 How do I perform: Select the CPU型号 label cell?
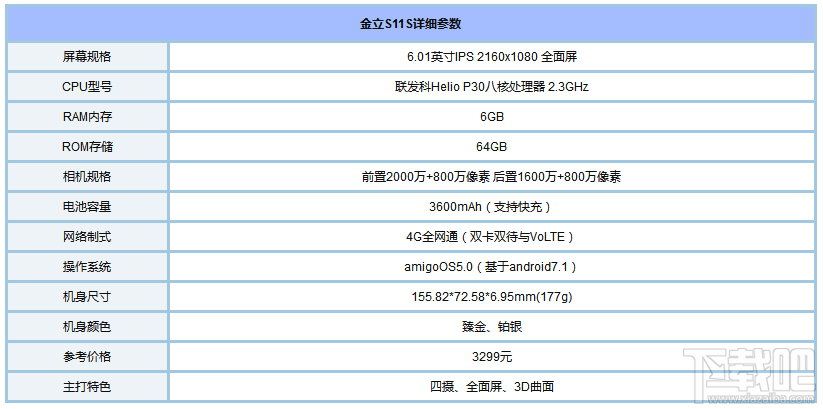pos(87,87)
